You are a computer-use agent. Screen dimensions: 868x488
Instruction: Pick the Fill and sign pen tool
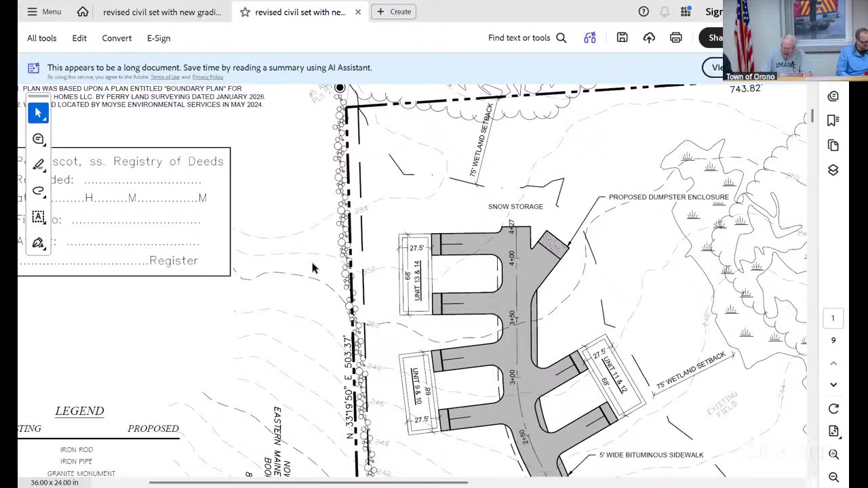pyautogui.click(x=38, y=243)
